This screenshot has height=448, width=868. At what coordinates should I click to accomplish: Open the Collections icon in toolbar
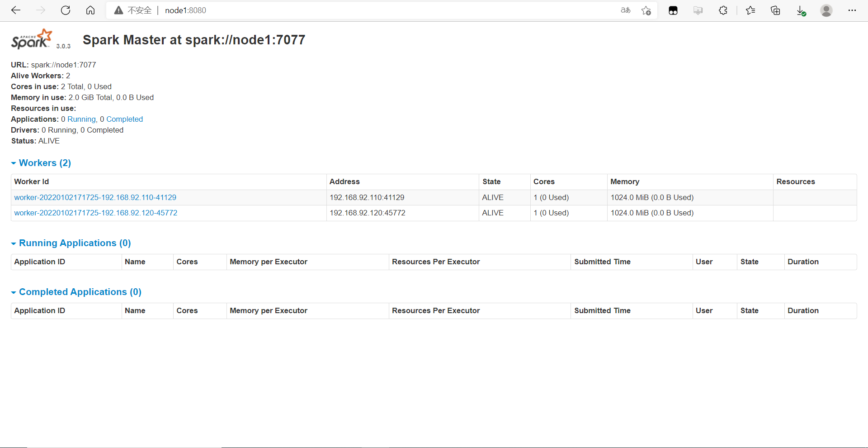tap(775, 10)
